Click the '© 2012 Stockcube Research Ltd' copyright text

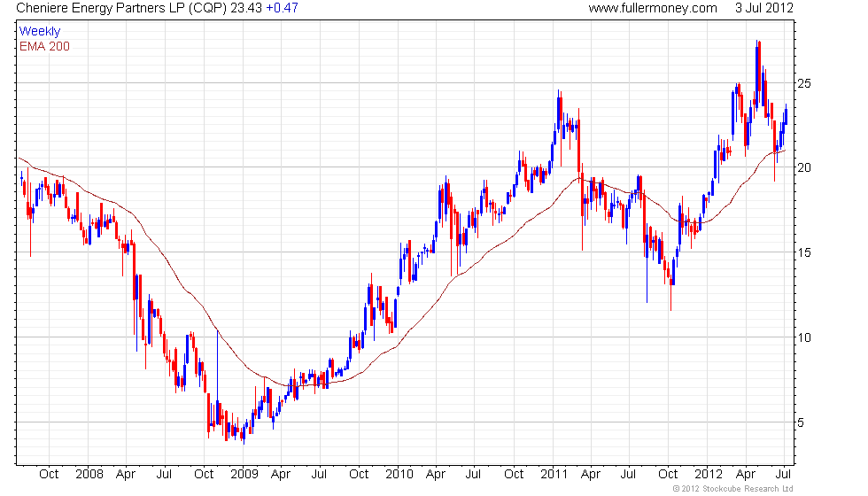[733, 489]
